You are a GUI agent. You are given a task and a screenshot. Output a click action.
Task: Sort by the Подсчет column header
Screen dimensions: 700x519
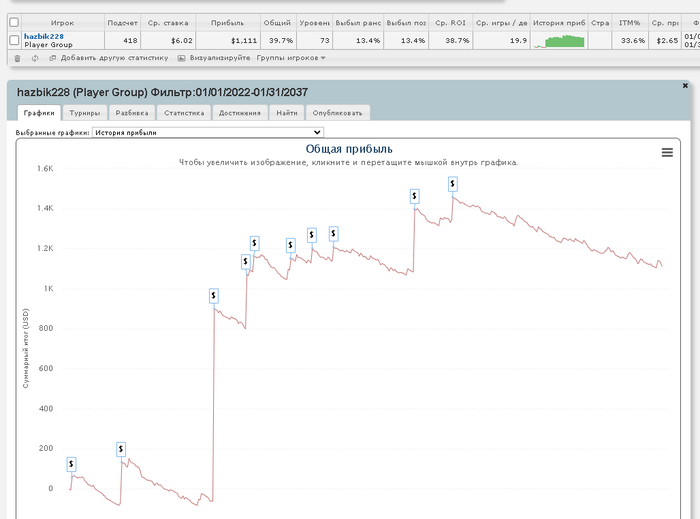tap(122, 23)
